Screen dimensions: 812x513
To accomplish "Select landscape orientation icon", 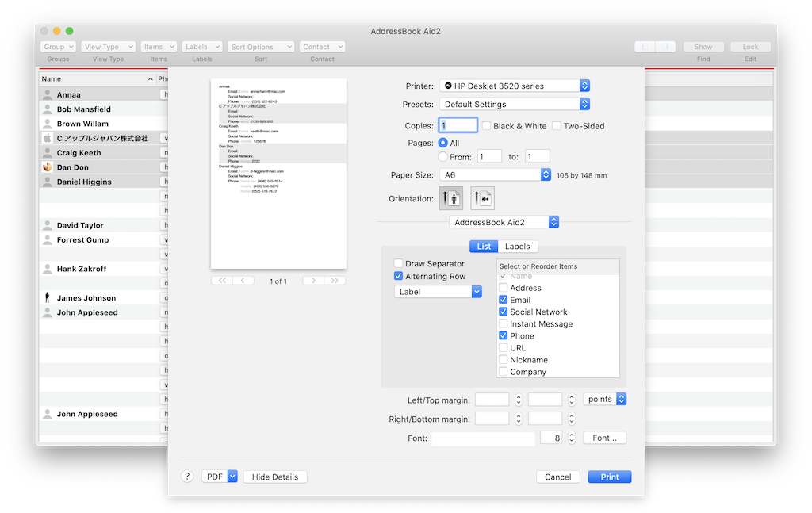I will 482,198.
